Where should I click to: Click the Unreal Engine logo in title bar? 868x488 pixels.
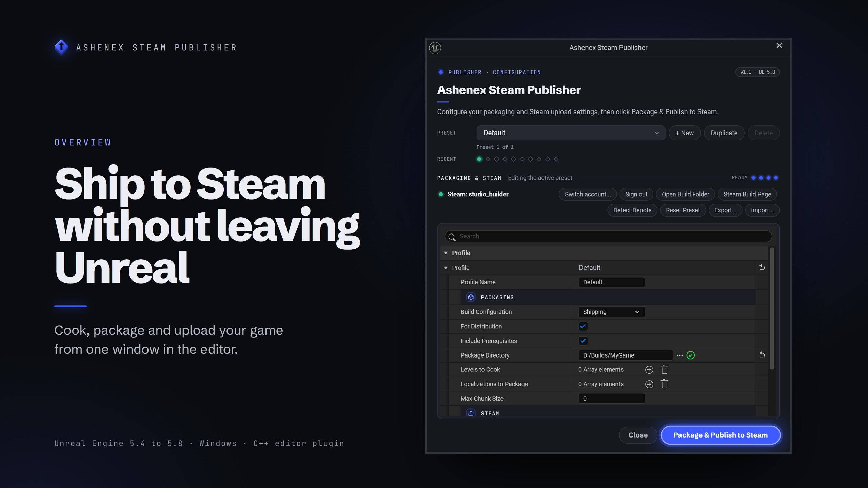click(x=435, y=48)
